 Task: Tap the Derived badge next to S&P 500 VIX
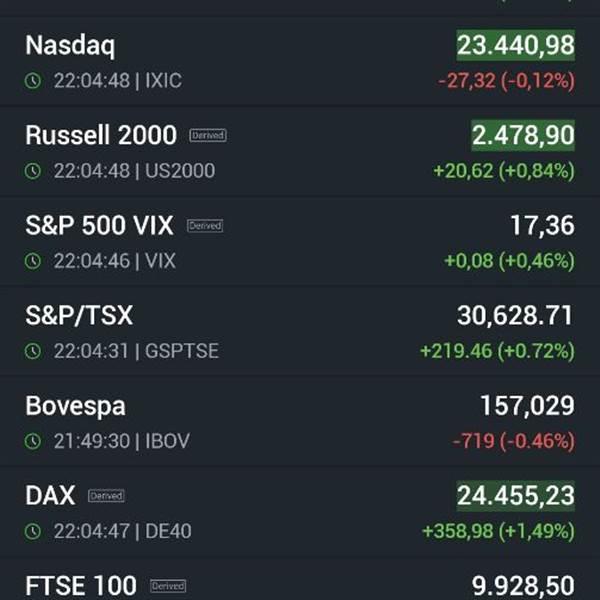205,226
